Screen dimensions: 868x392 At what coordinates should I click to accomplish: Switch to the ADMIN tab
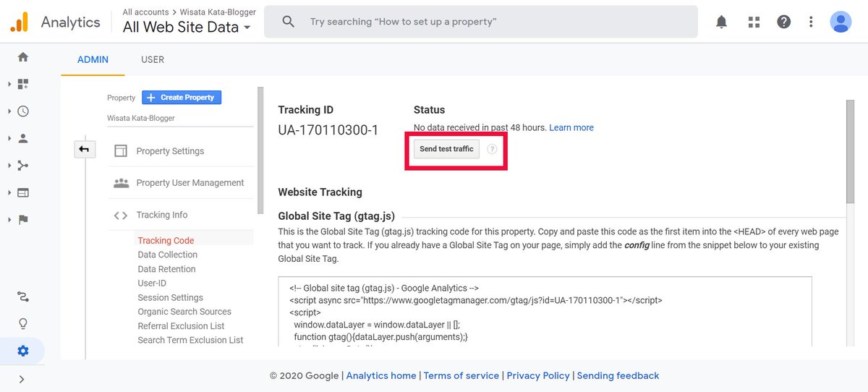[x=93, y=59]
